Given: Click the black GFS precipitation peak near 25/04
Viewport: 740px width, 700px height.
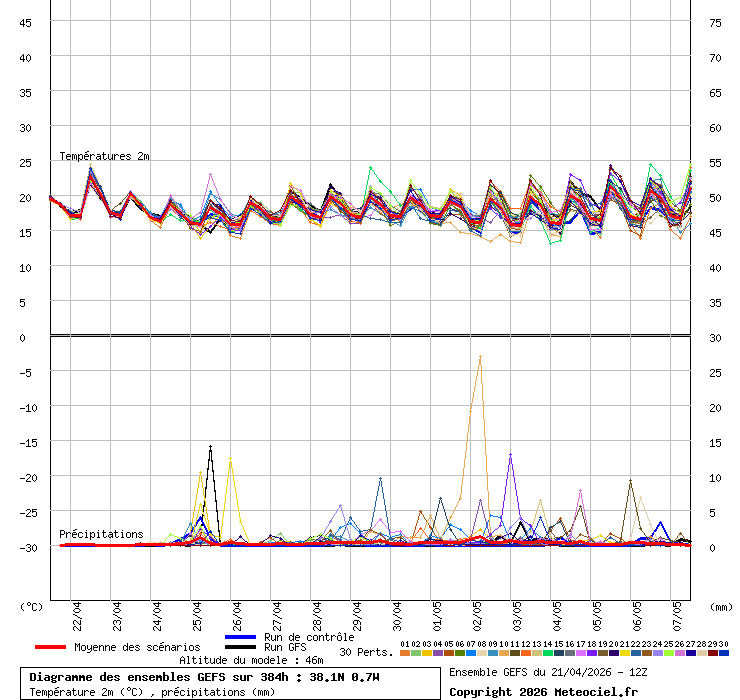Looking at the screenshot, I should click(x=210, y=447).
